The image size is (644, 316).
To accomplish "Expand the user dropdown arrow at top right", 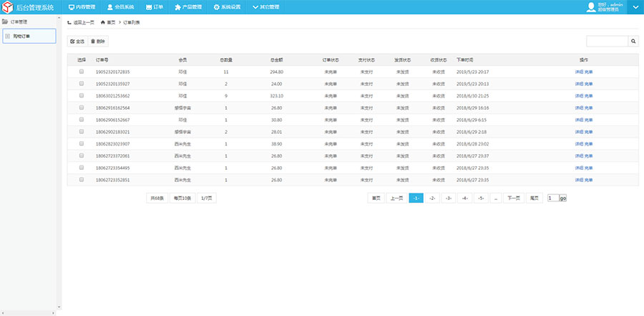I will click(635, 7).
